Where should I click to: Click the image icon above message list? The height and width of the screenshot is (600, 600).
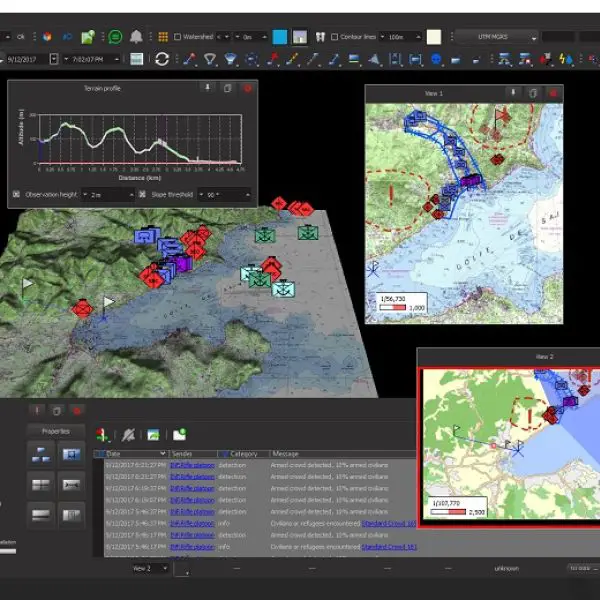click(153, 434)
